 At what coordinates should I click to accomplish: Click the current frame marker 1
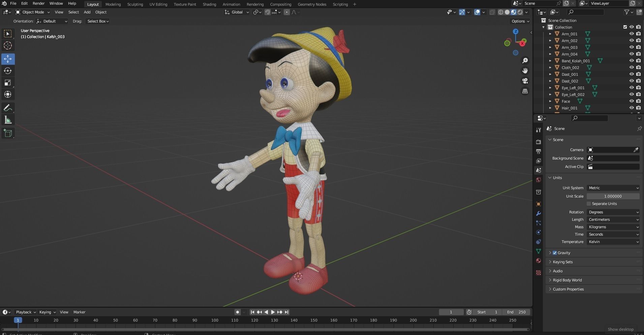pos(18,320)
